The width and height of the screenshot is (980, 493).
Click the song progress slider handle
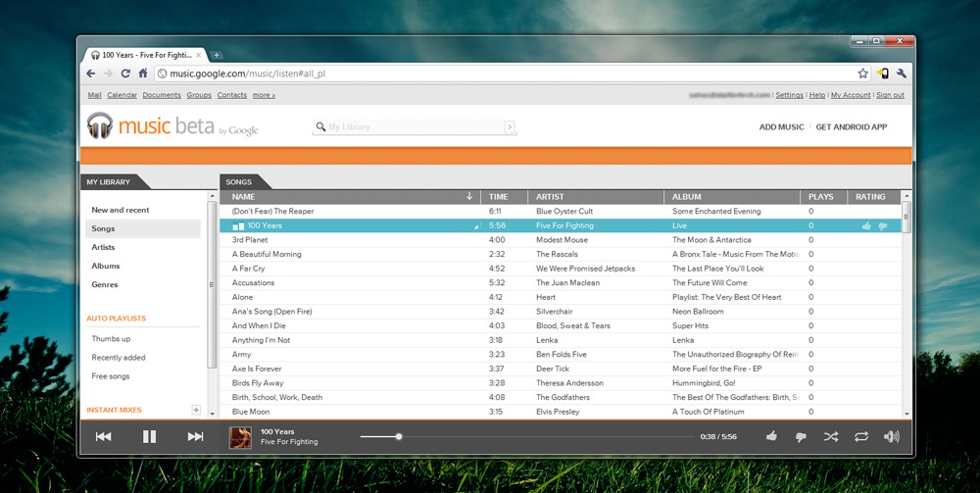399,437
